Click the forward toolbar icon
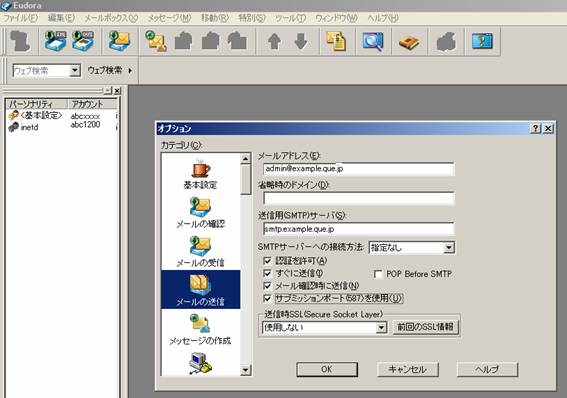The width and height of the screenshot is (567, 398). tap(237, 41)
